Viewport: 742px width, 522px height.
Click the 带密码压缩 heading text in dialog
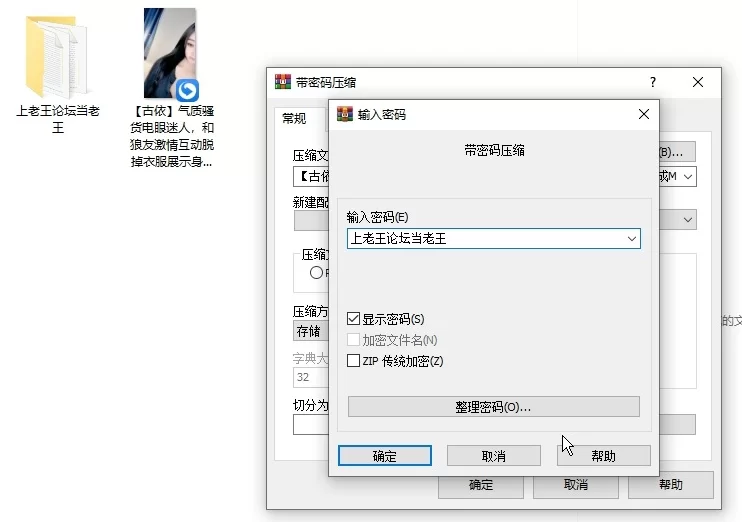[494, 150]
